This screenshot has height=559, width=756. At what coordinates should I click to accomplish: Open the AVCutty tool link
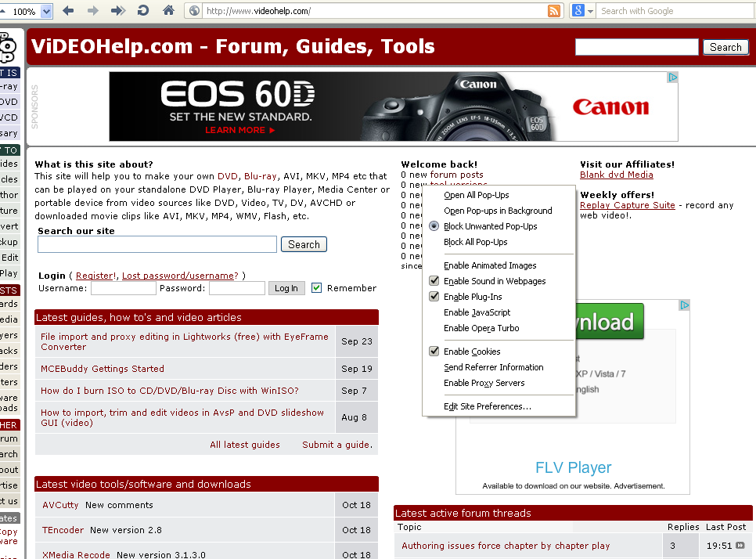(x=60, y=505)
